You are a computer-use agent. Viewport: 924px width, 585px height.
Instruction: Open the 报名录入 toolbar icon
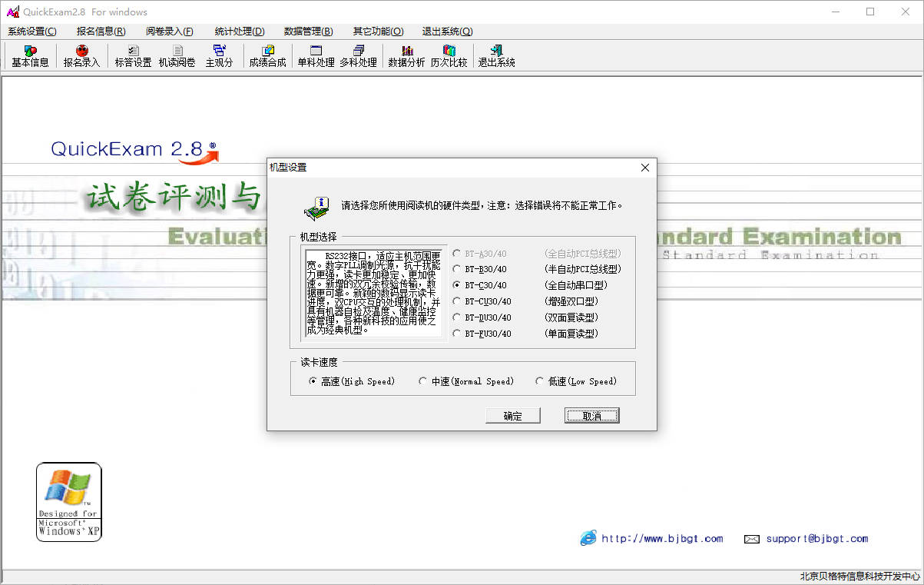pyautogui.click(x=81, y=56)
